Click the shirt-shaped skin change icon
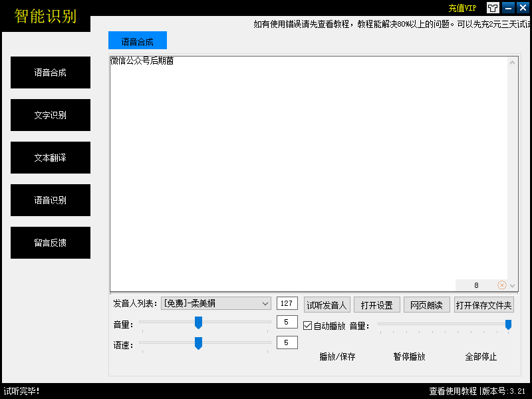The image size is (532, 399). 493,8
